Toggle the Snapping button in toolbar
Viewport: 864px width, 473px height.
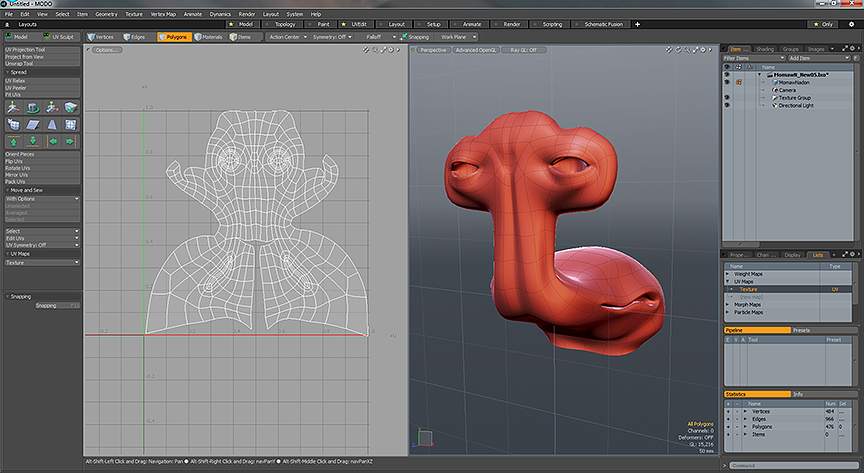[x=415, y=37]
